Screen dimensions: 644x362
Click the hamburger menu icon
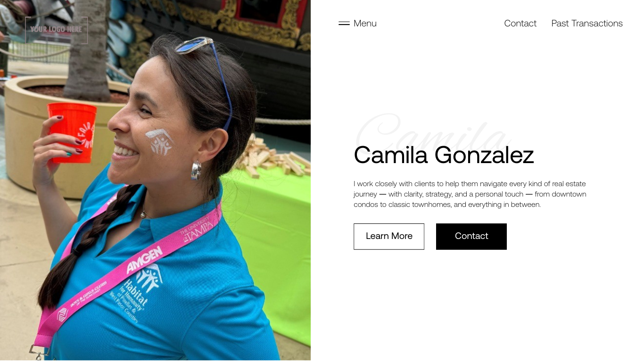(344, 23)
